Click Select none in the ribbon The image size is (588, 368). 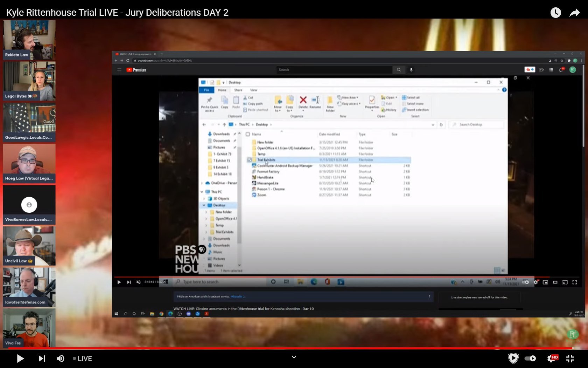point(413,104)
